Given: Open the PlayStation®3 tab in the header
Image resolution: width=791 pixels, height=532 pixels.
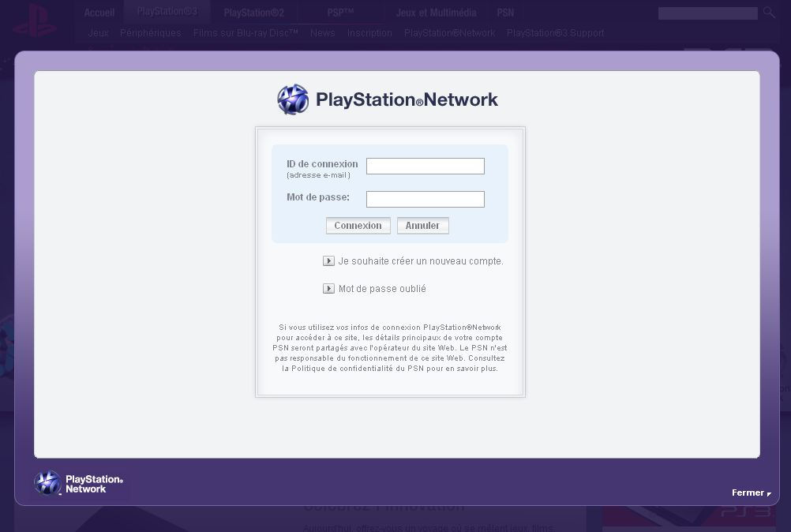Looking at the screenshot, I should pyautogui.click(x=167, y=11).
